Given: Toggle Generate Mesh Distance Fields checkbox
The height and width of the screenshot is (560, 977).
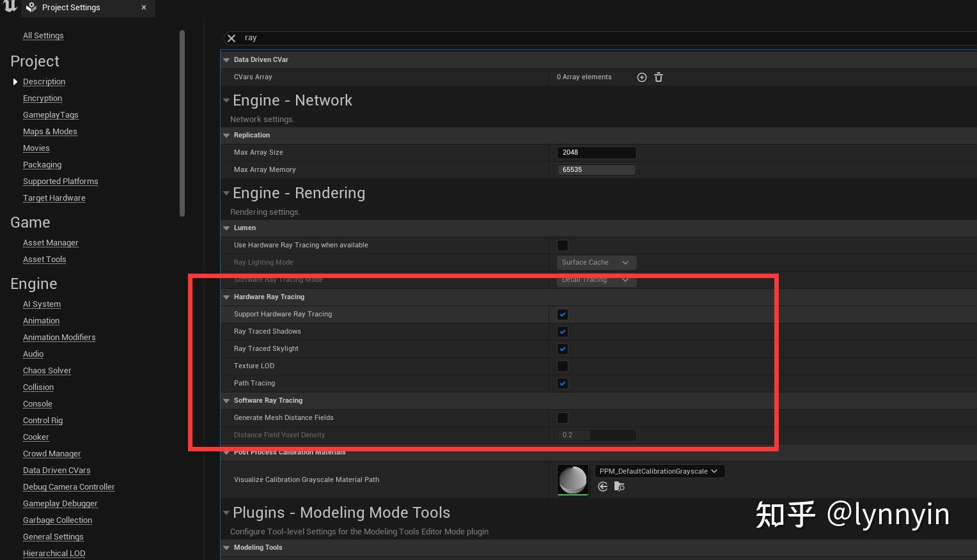Looking at the screenshot, I should (x=563, y=418).
